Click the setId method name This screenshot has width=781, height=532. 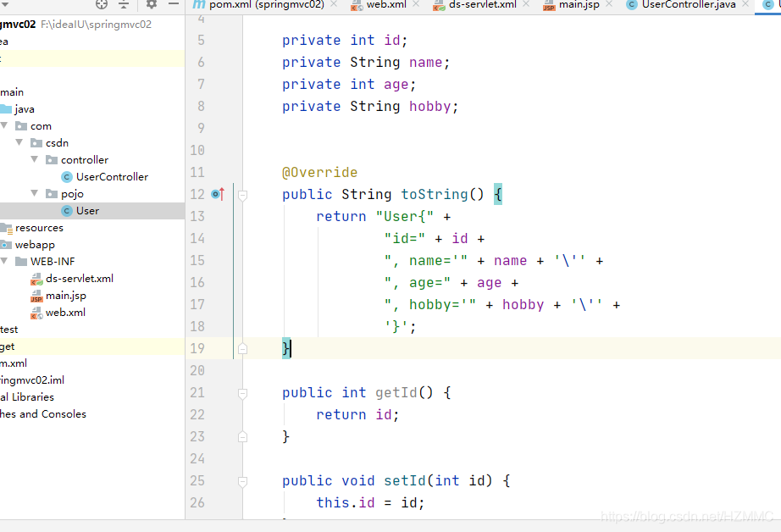click(x=405, y=480)
